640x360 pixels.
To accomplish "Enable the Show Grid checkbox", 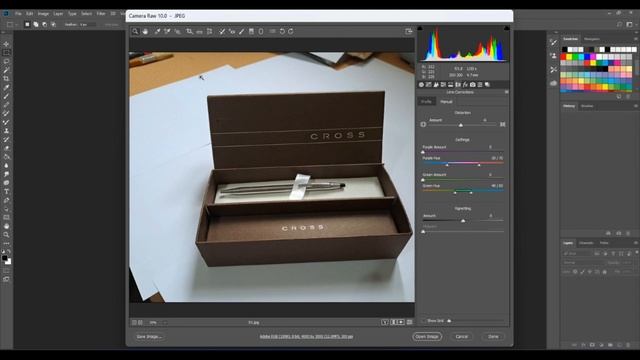I will pyautogui.click(x=423, y=321).
